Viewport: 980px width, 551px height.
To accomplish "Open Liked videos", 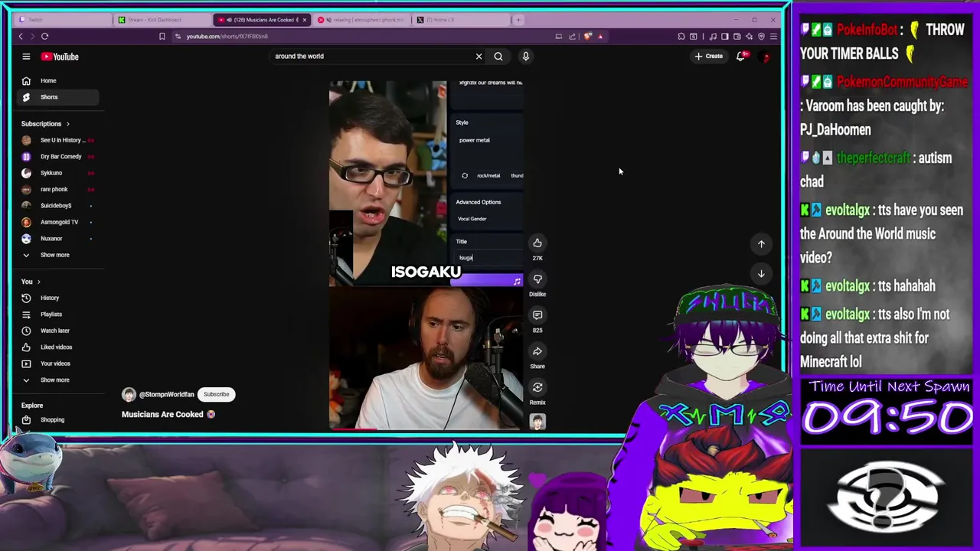I will point(57,347).
